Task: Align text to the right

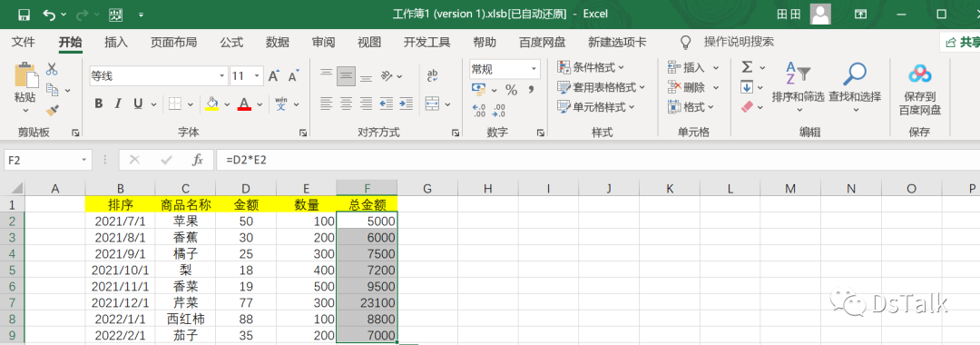Action: pyautogui.click(x=367, y=103)
